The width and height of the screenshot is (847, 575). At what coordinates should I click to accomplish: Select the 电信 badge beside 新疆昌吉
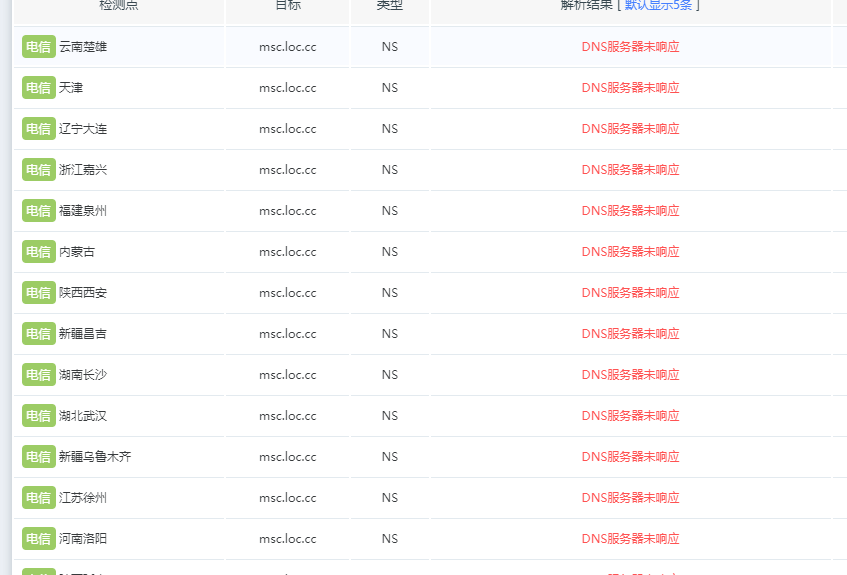pyautogui.click(x=39, y=334)
